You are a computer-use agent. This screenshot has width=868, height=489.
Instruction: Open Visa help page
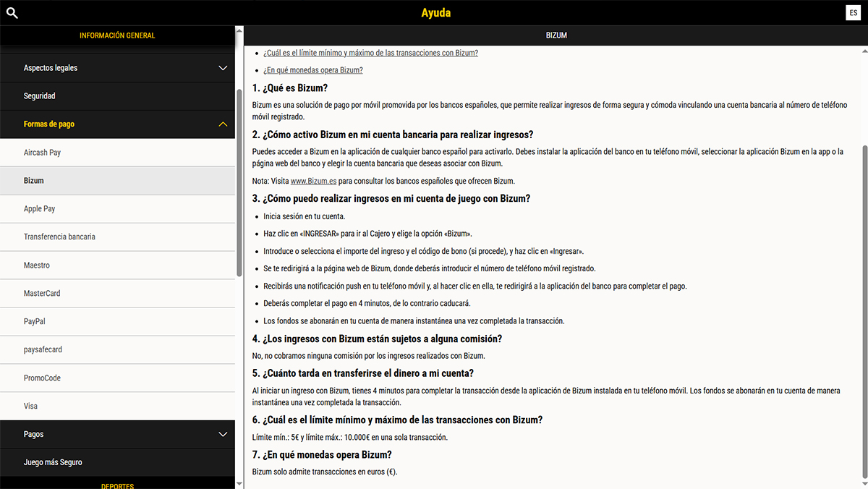[117, 406]
